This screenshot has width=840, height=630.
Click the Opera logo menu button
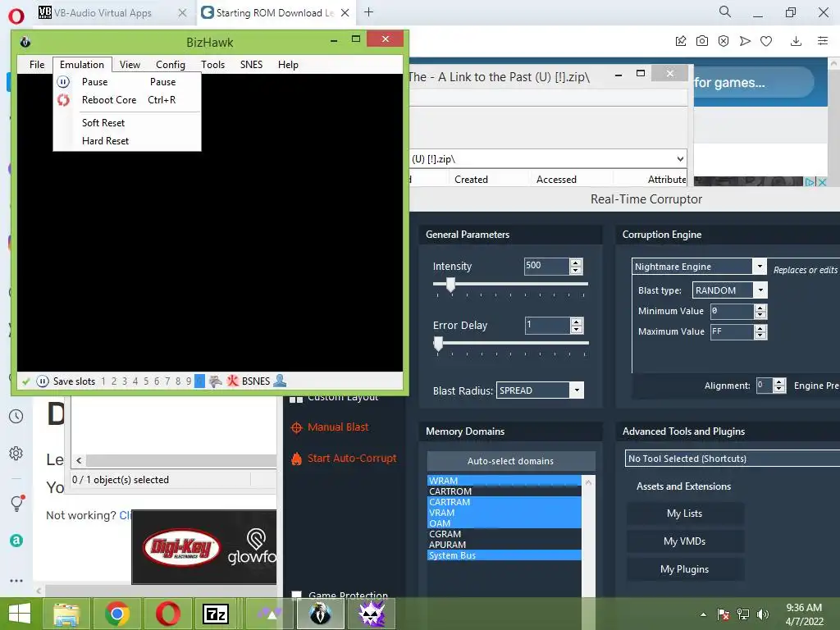click(16, 16)
